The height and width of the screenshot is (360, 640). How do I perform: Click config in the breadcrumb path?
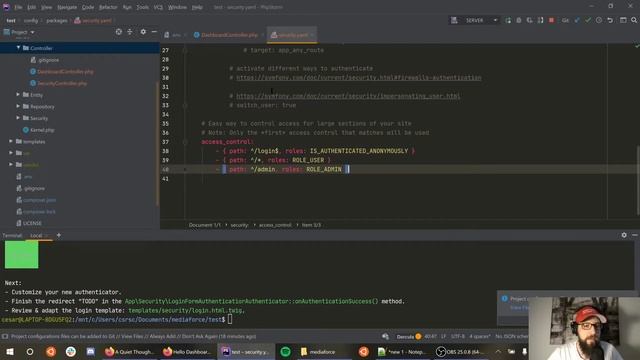point(31,20)
